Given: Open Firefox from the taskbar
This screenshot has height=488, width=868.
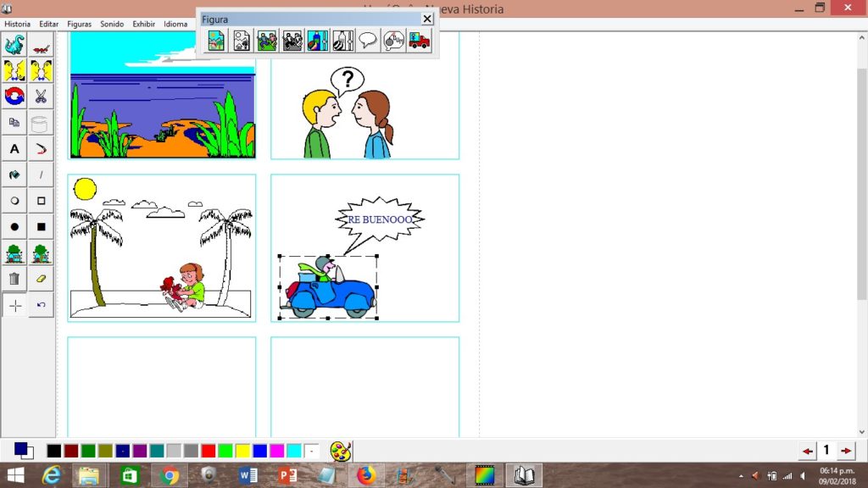Looking at the screenshot, I should pyautogui.click(x=365, y=475).
